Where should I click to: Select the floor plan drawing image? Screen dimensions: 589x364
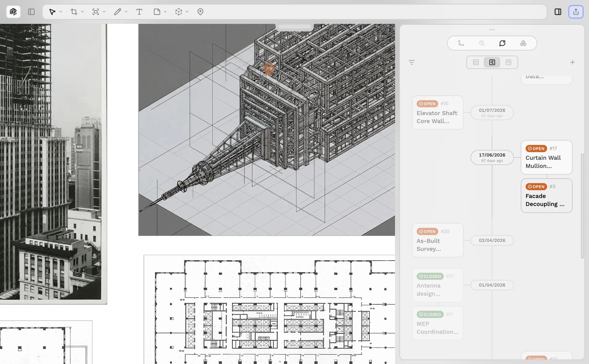(269, 309)
